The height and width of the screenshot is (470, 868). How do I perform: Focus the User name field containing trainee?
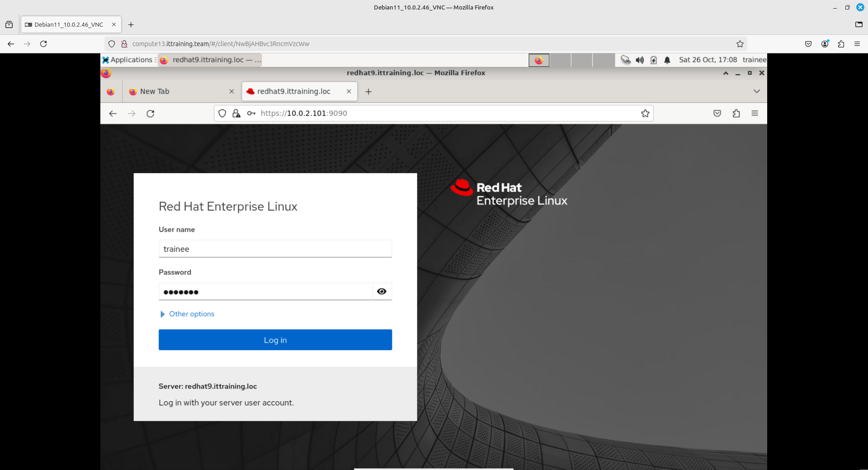click(275, 249)
